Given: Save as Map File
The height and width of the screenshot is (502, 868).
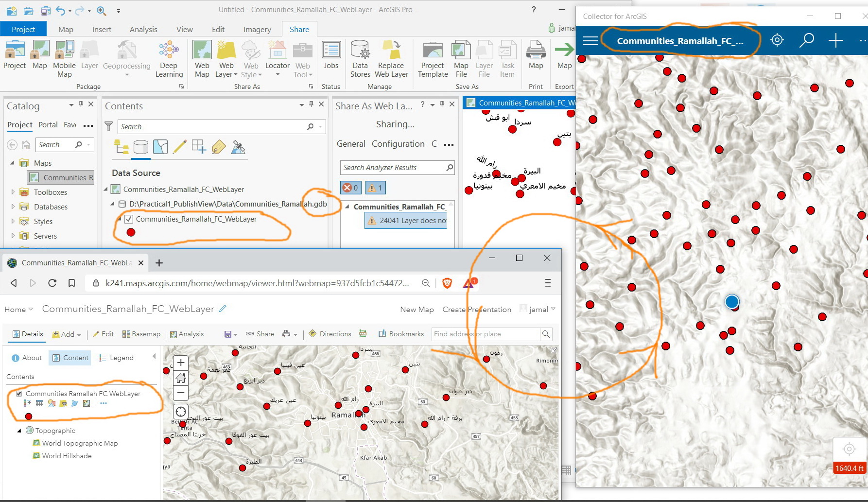Looking at the screenshot, I should tap(461, 59).
